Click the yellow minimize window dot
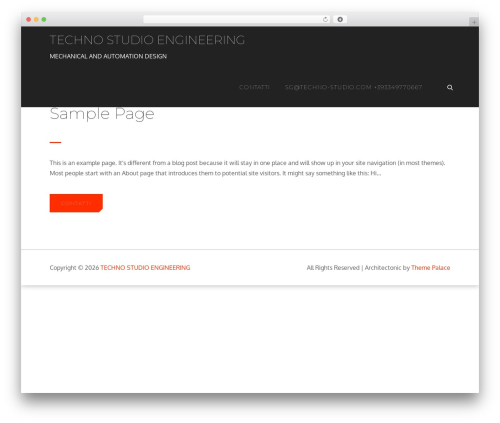This screenshot has height=423, width=500. pos(36,19)
